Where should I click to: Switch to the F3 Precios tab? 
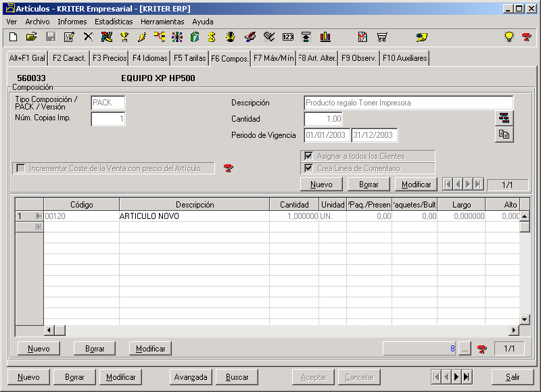[x=110, y=58]
